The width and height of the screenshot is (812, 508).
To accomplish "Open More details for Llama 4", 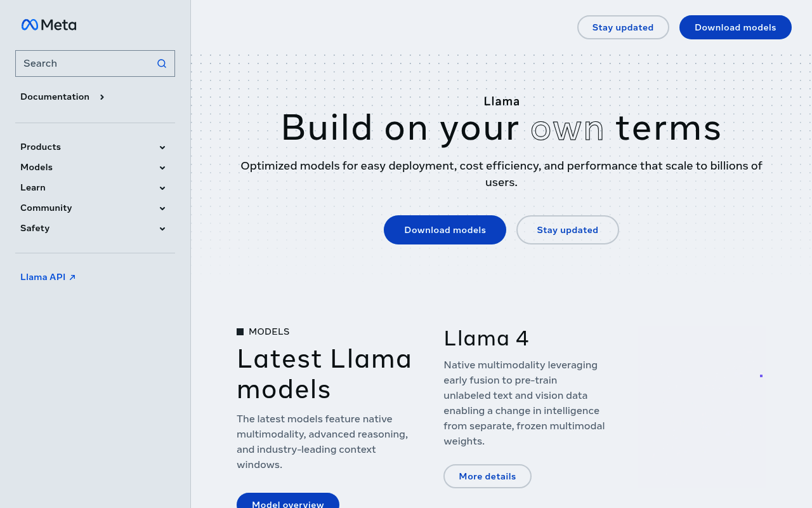I will tap(487, 476).
